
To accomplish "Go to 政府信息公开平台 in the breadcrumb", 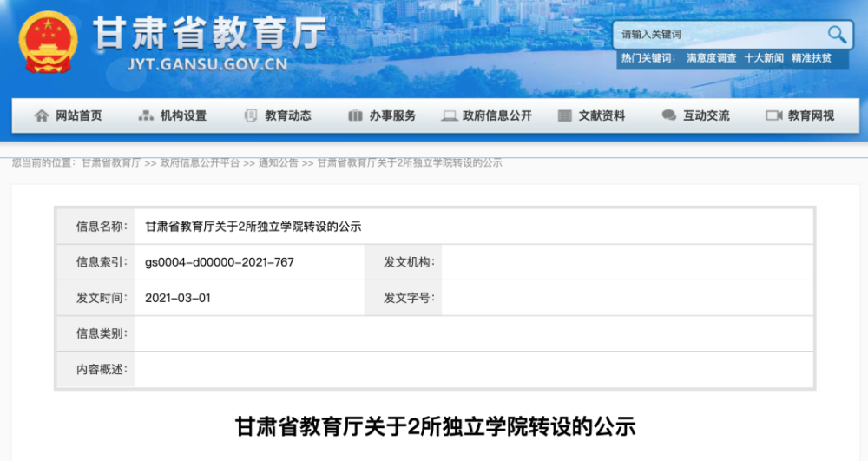I will point(200,162).
